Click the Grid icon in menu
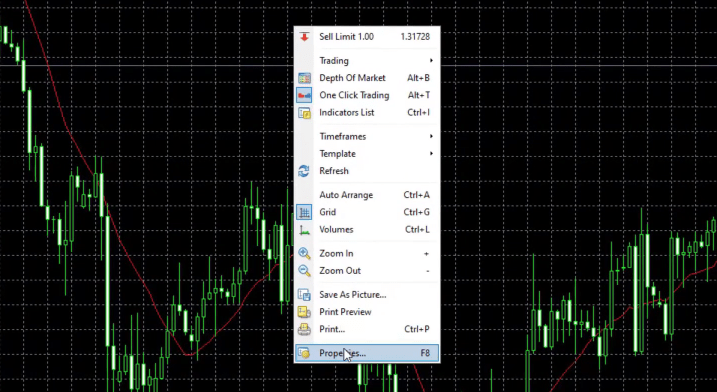 304,212
